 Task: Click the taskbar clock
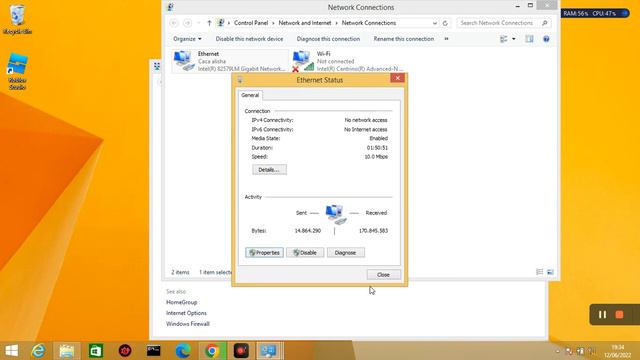[x=618, y=351]
